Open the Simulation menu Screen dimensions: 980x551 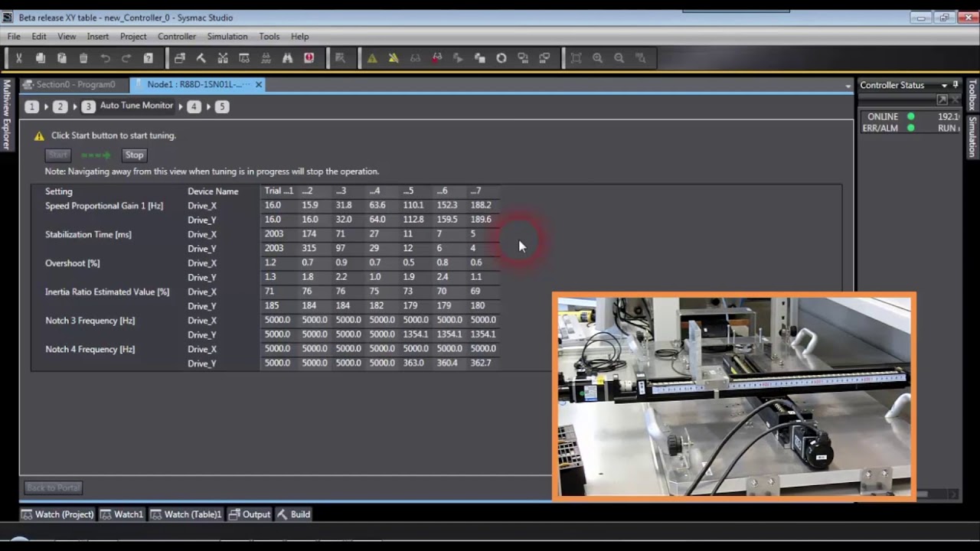tap(227, 36)
